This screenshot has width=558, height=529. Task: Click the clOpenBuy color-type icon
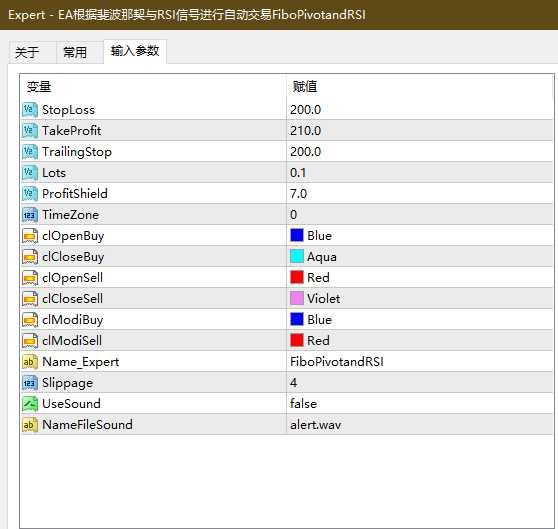point(30,236)
